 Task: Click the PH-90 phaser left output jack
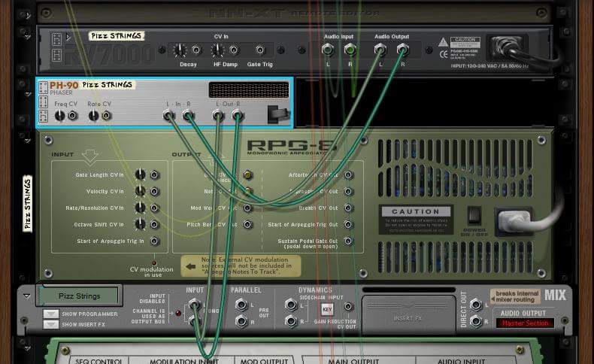click(218, 115)
